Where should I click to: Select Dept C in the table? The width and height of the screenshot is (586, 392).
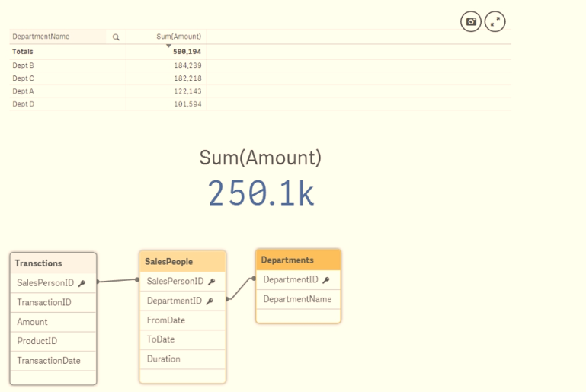24,78
